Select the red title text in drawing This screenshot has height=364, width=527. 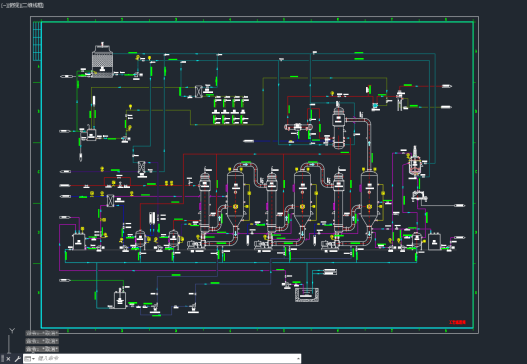[457, 322]
